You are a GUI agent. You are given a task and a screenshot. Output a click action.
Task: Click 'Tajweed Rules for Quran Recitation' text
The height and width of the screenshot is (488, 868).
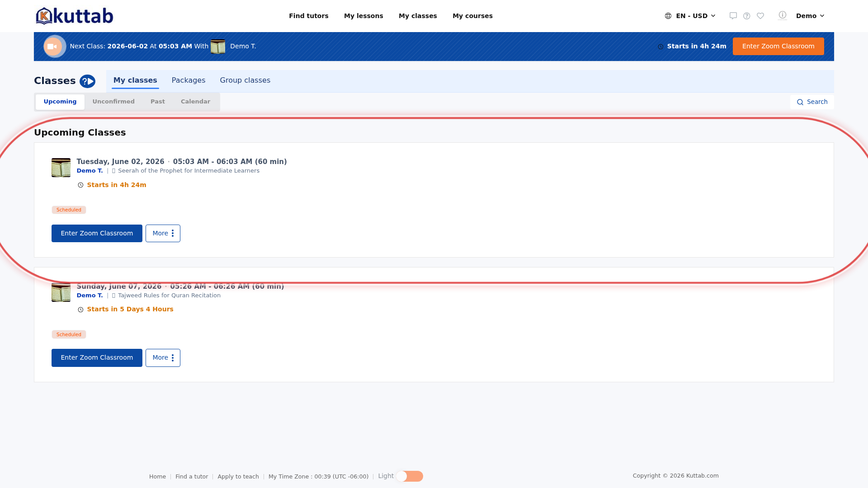pyautogui.click(x=169, y=296)
